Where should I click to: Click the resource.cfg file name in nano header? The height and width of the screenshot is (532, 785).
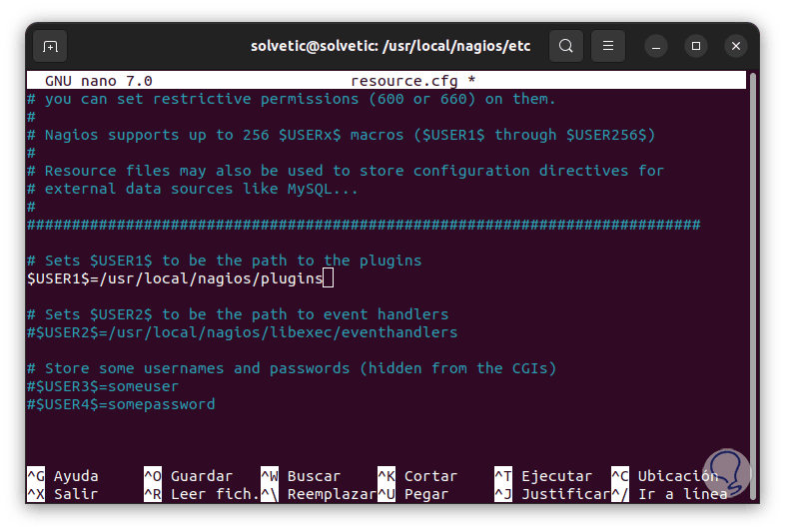point(404,81)
